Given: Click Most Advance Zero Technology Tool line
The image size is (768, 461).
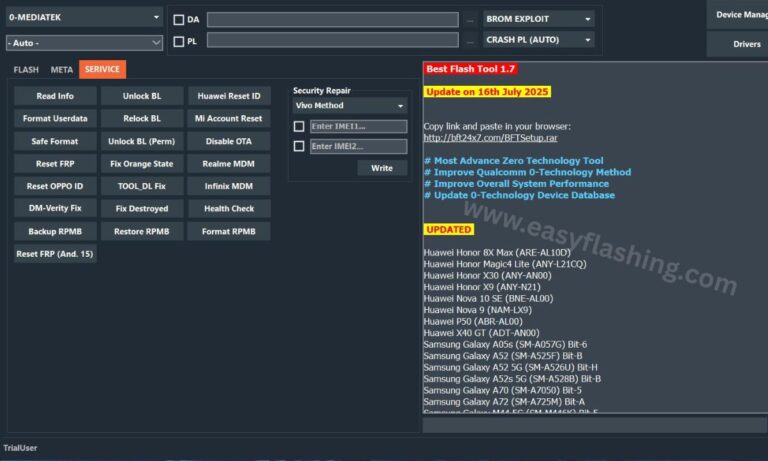Looking at the screenshot, I should click(x=514, y=161).
